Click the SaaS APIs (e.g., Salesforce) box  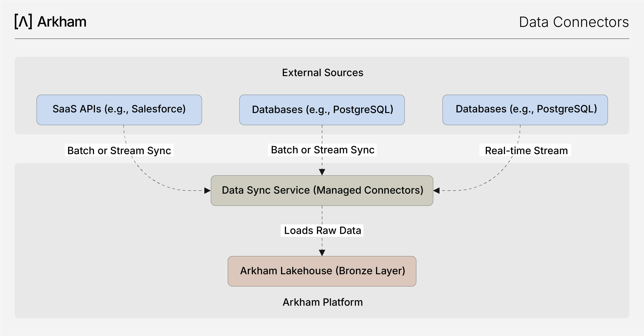pyautogui.click(x=119, y=110)
